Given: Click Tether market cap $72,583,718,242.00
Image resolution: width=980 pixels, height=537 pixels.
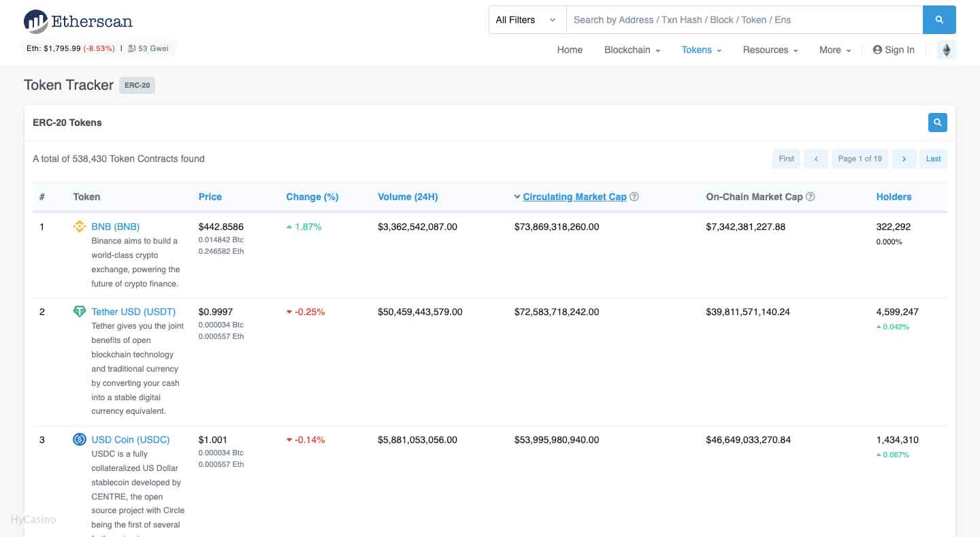Looking at the screenshot, I should point(557,312).
